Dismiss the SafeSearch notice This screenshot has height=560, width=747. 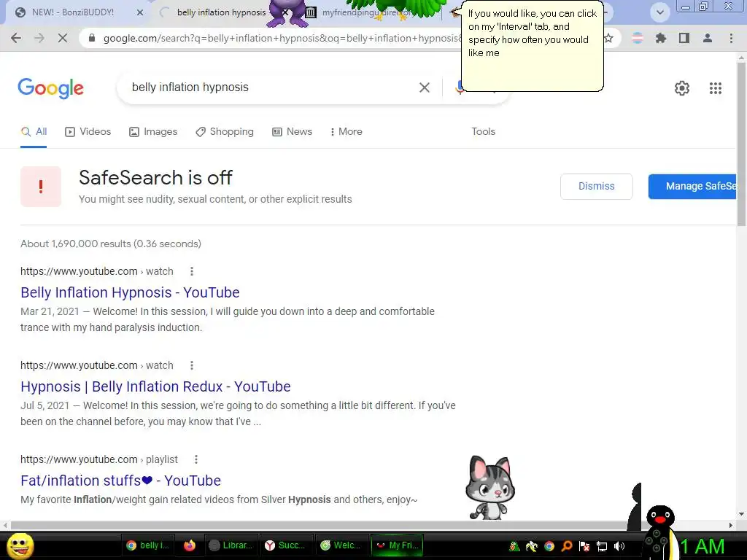[x=597, y=187]
